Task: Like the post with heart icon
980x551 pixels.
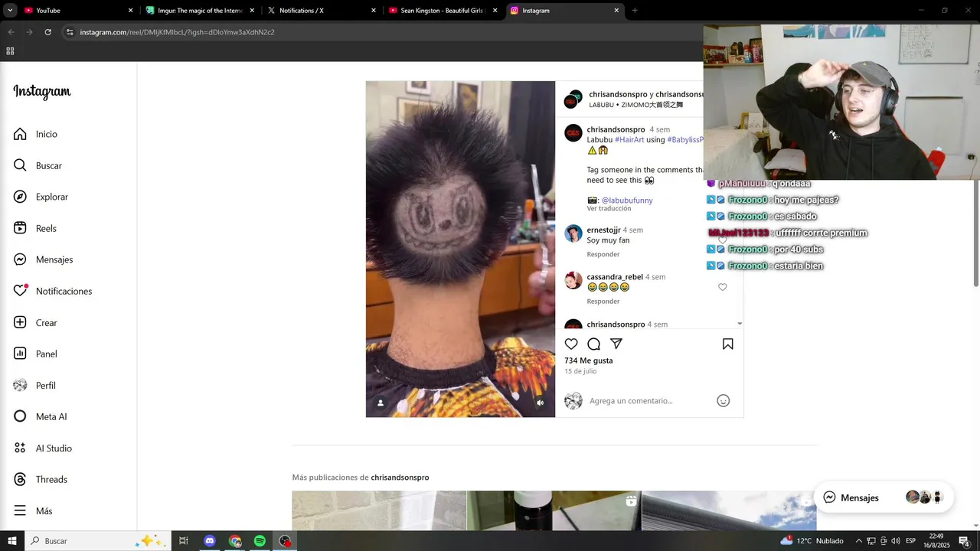Action: [x=571, y=344]
